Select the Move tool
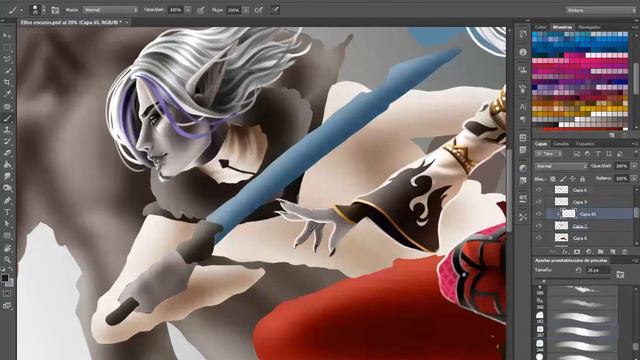The height and width of the screenshot is (360, 640). point(7,36)
